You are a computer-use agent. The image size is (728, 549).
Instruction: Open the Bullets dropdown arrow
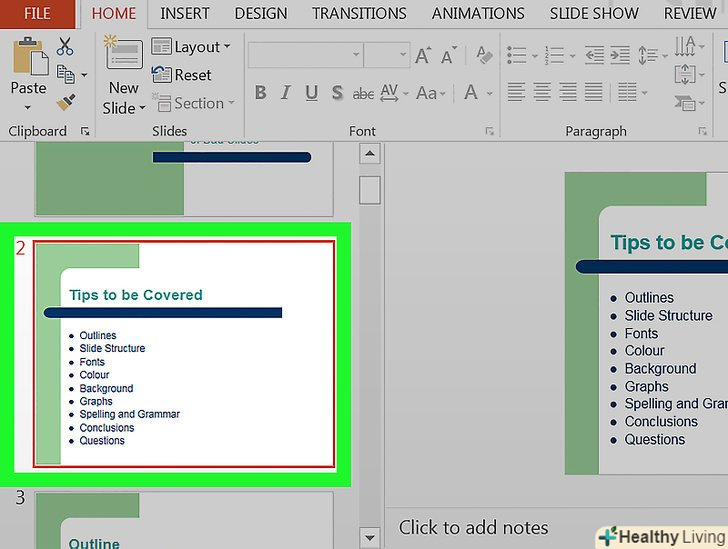pos(534,56)
